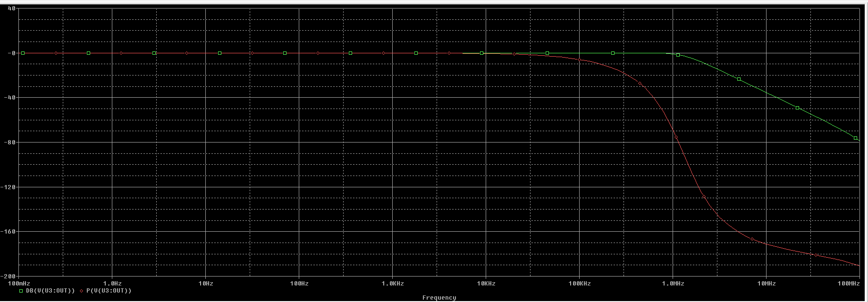868x302 pixels.
Task: Click the last green square marker near 100MHz
Action: click(x=856, y=138)
